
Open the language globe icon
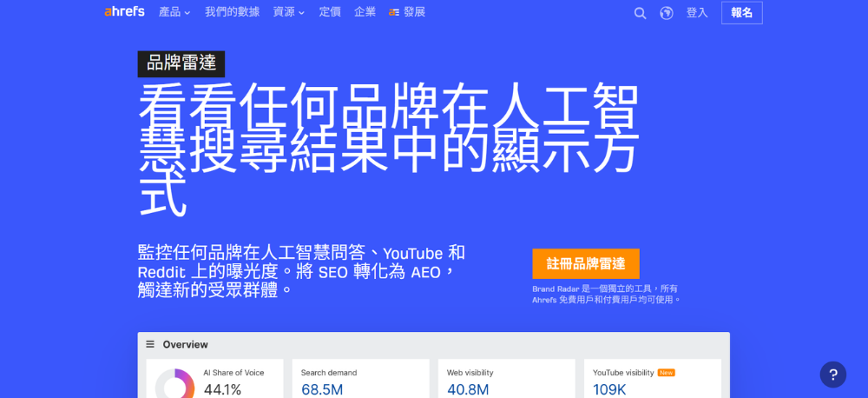click(x=667, y=13)
